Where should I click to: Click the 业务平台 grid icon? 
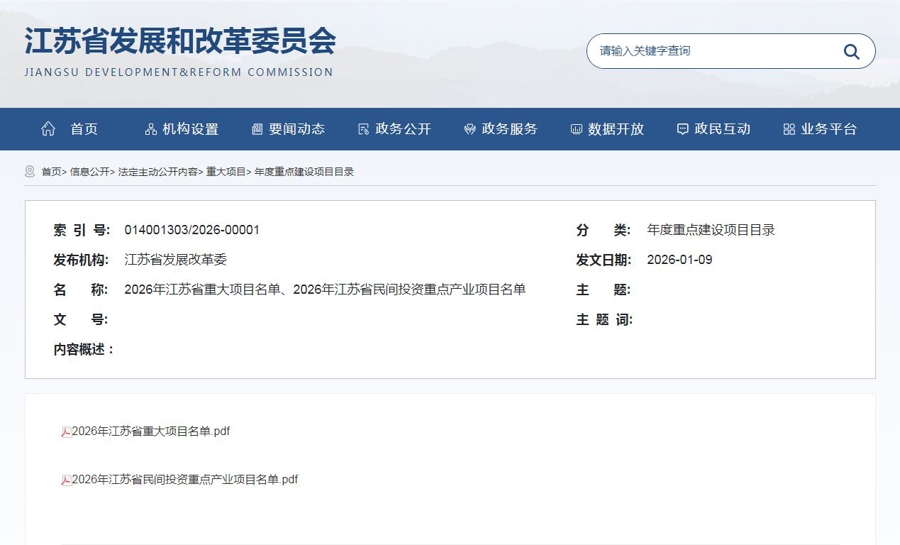789,129
